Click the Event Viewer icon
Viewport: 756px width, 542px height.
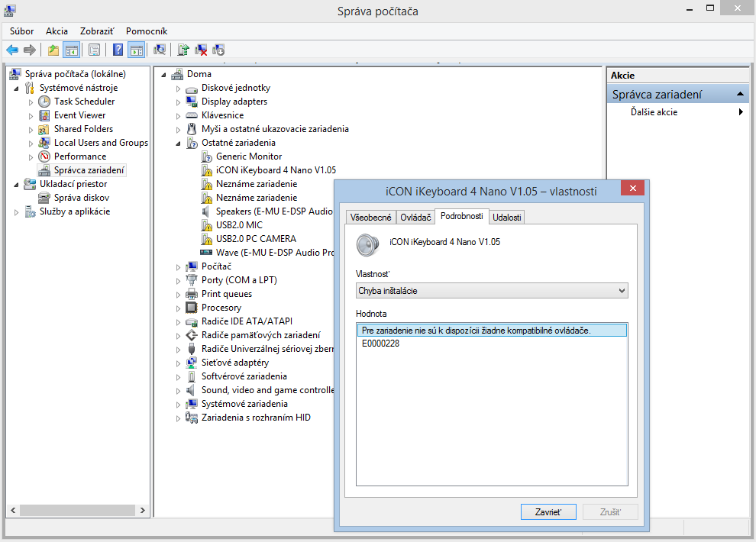pyautogui.click(x=44, y=115)
